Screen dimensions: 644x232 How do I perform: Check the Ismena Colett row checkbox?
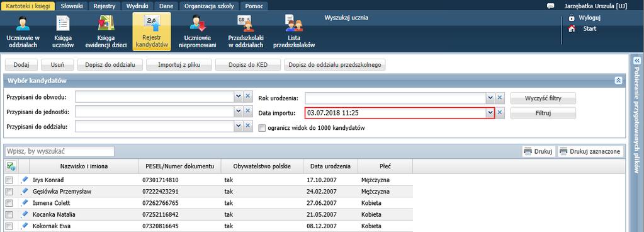coord(9,203)
